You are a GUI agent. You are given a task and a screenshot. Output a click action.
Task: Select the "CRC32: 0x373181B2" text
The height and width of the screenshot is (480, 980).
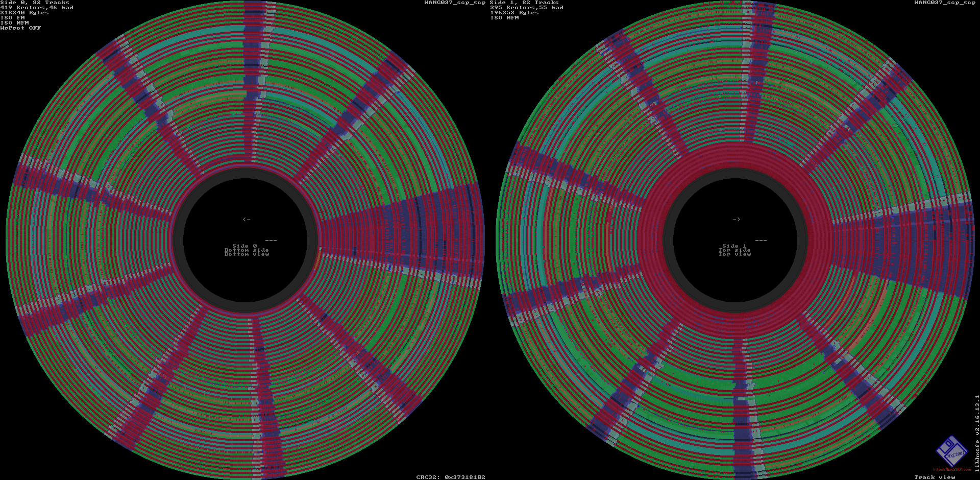coord(451,477)
